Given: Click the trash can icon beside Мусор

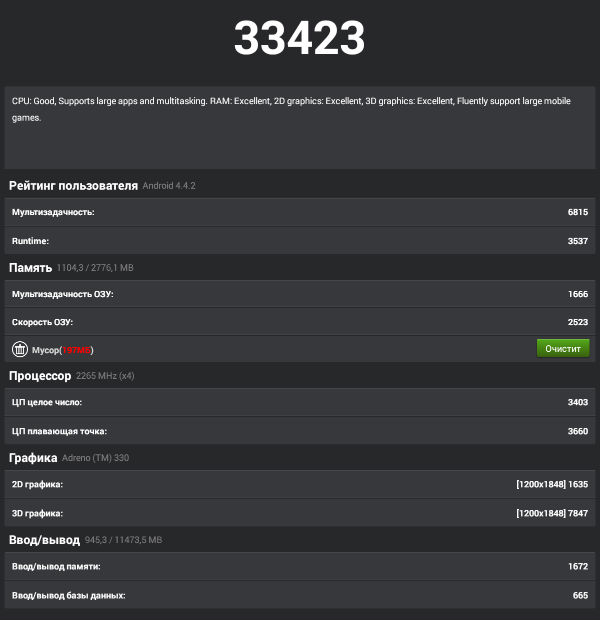Looking at the screenshot, I should coord(20,349).
